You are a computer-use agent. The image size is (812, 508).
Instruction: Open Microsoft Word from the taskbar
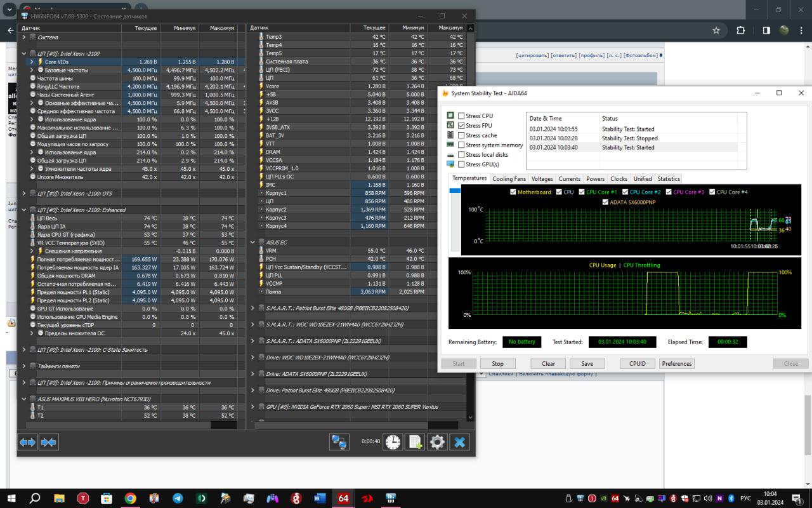coord(320,498)
